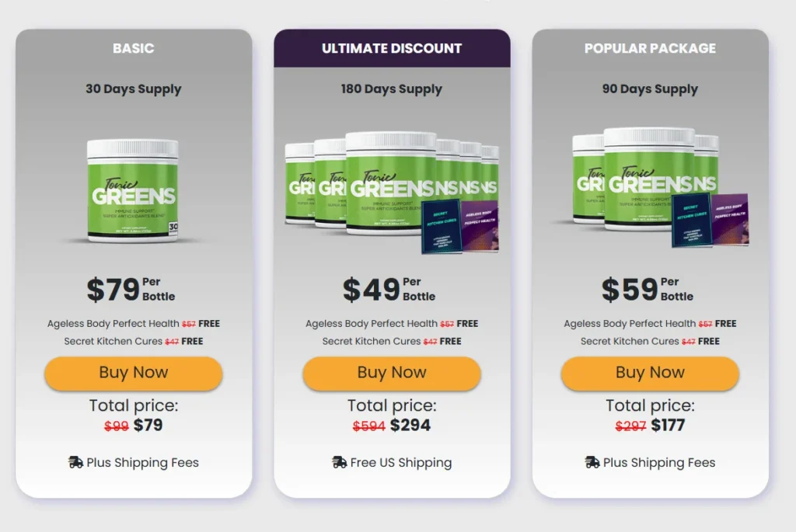Click the three-jar bundle in Popular Package
The width and height of the screenshot is (796, 532).
(637, 183)
